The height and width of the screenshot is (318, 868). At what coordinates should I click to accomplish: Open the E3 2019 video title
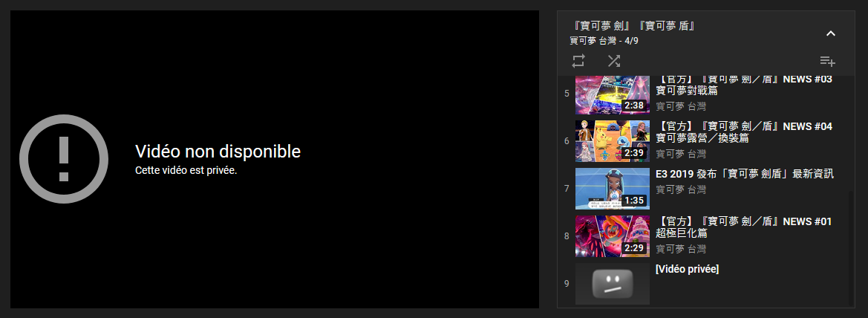click(745, 174)
